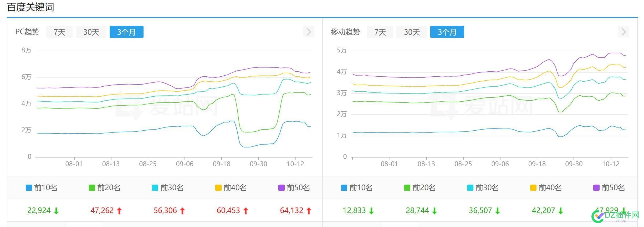The image size is (644, 227).
Task: Select the 3个月 tab in PC趋势
Action: pyautogui.click(x=126, y=32)
